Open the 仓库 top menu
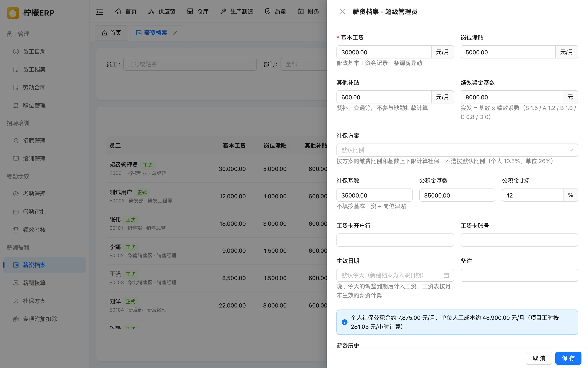Screen dimensions: 588x368 click(x=198, y=11)
